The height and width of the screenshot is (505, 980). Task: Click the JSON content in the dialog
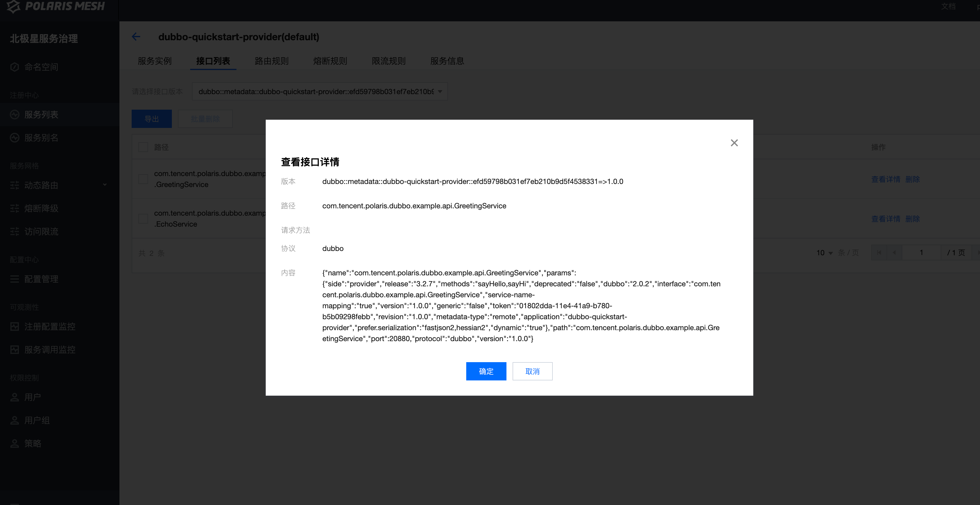[x=521, y=306]
